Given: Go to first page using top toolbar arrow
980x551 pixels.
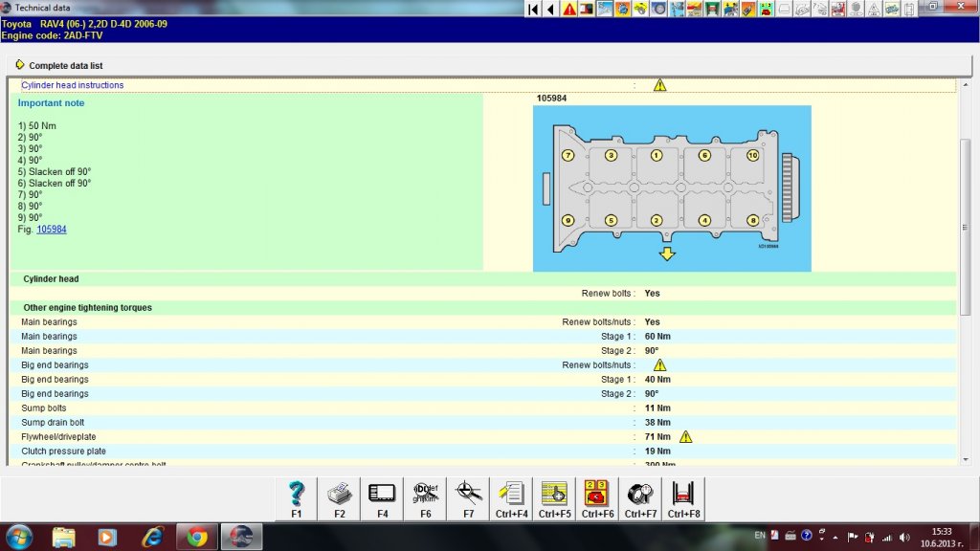Looking at the screenshot, I should pyautogui.click(x=533, y=9).
